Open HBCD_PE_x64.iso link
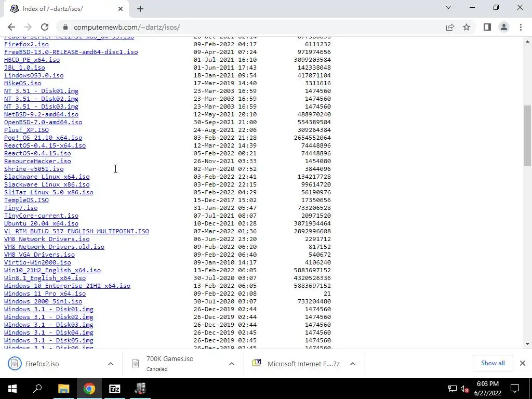Viewport: 532px width, 399px height. [x=32, y=60]
